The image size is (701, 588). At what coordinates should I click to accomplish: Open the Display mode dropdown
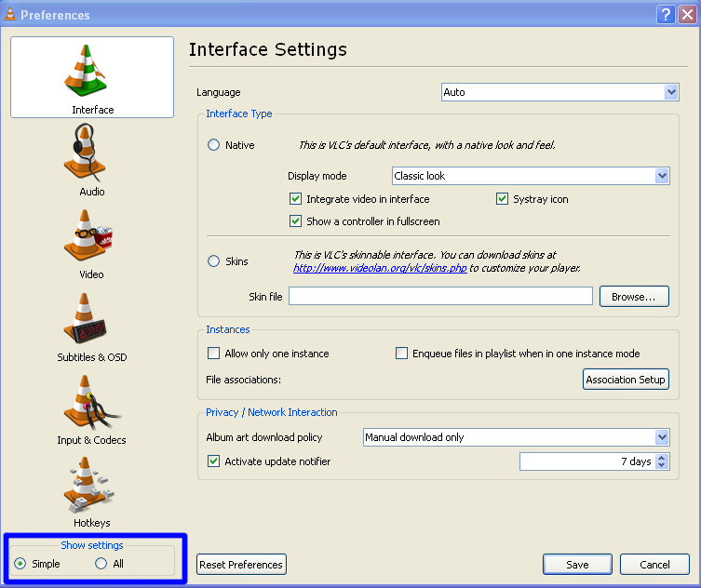point(531,176)
